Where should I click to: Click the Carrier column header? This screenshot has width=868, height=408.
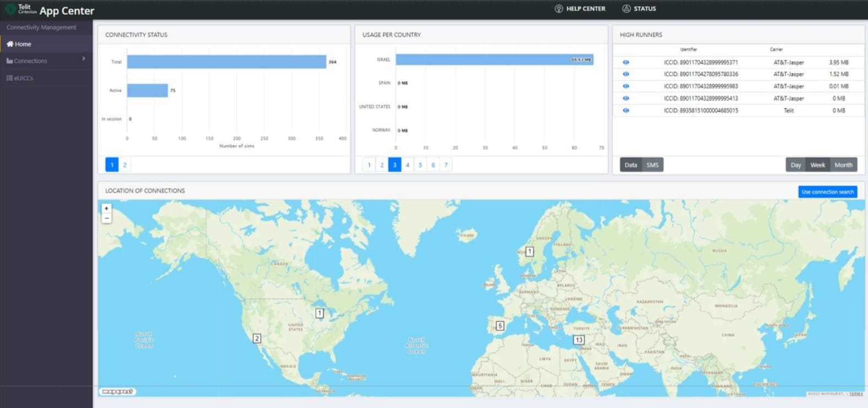pos(776,49)
